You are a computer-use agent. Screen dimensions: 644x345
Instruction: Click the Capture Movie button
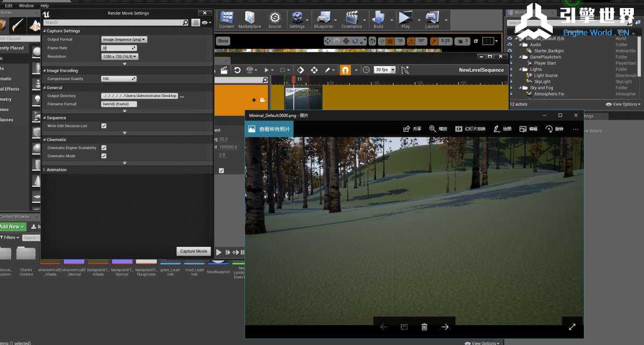[x=194, y=251]
